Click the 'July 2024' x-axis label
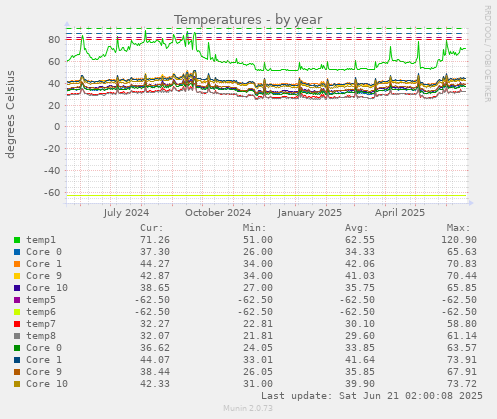Screen dimensions: 497x419 pos(126,213)
